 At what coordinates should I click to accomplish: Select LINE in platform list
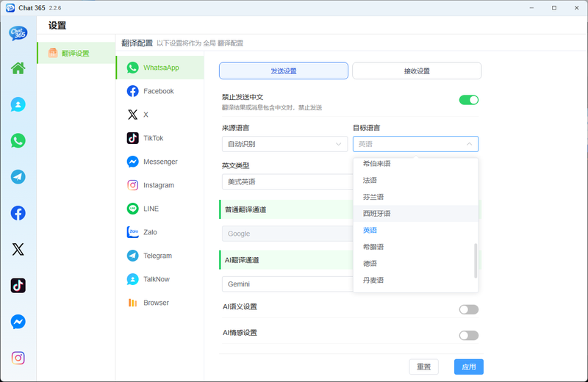pyautogui.click(x=160, y=209)
